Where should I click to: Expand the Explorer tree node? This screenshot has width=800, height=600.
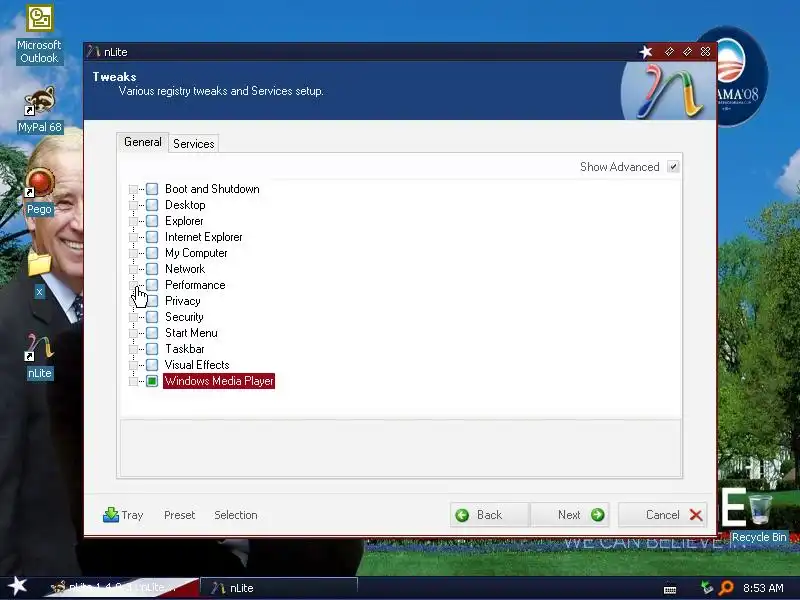coord(133,221)
